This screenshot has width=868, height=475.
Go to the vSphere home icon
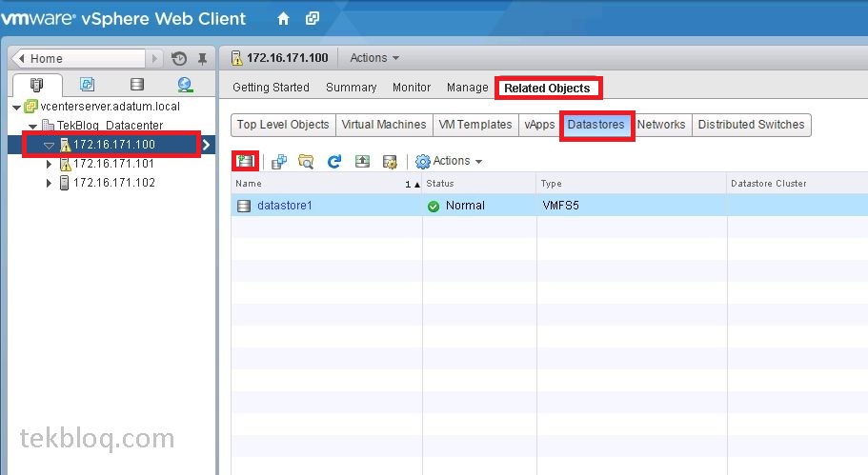tap(283, 19)
